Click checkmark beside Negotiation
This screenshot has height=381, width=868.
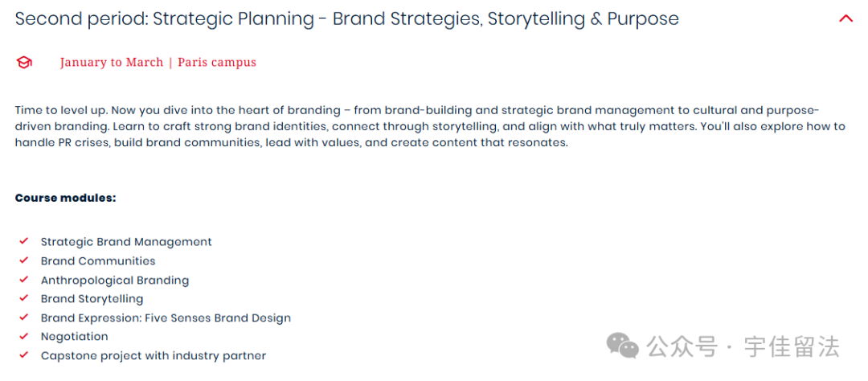(23, 336)
